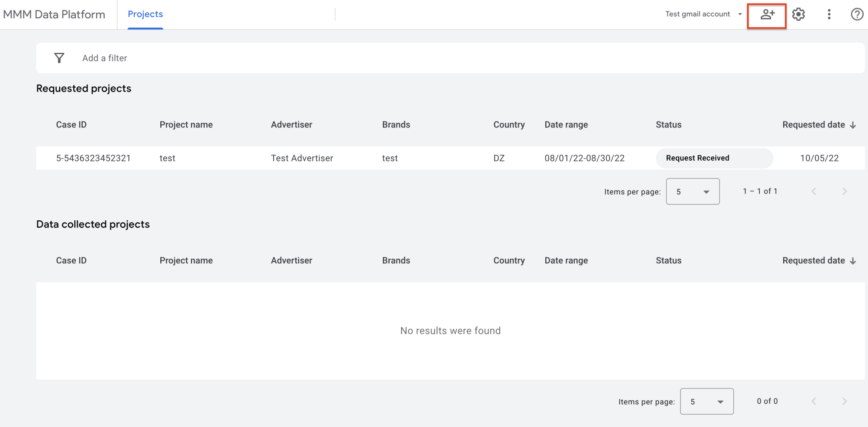Go to next page of Requested projects
Screen dimensions: 868x427
[844, 191]
